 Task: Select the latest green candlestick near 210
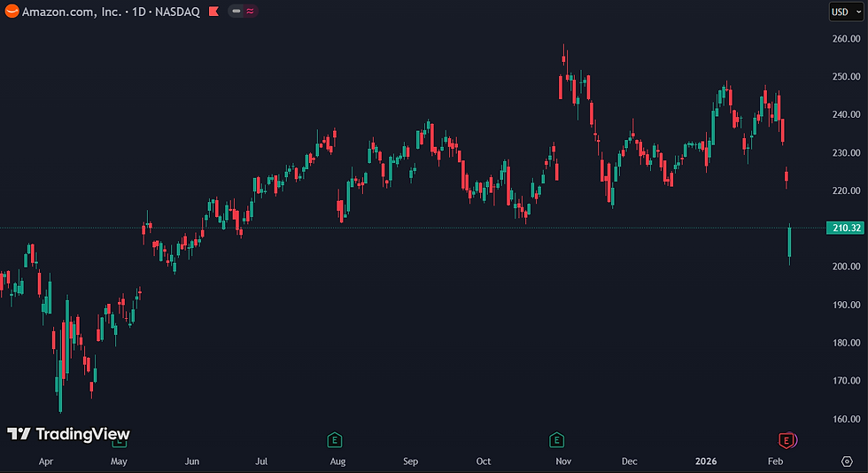tap(789, 242)
